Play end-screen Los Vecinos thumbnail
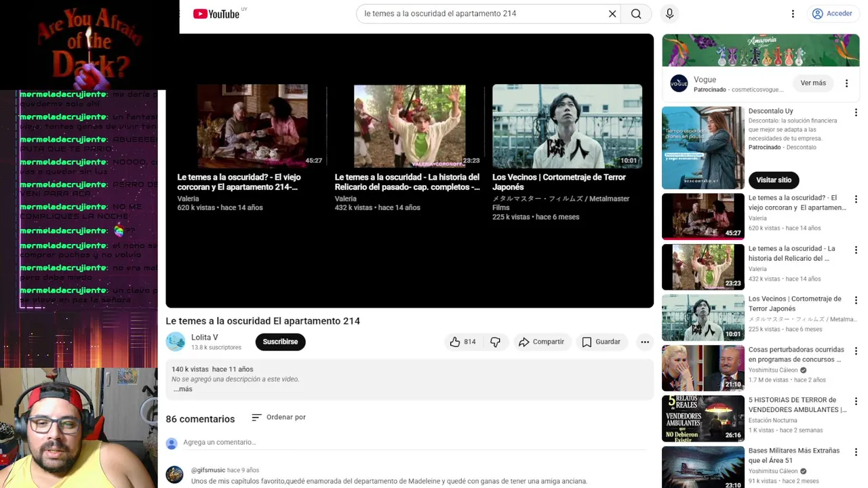The width and height of the screenshot is (868, 488). pyautogui.click(x=567, y=125)
